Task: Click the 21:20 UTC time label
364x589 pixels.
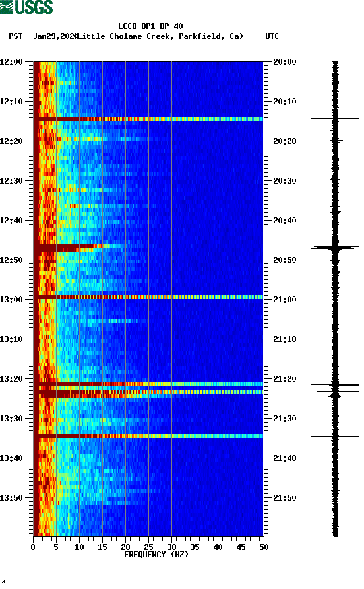Action: [x=285, y=379]
